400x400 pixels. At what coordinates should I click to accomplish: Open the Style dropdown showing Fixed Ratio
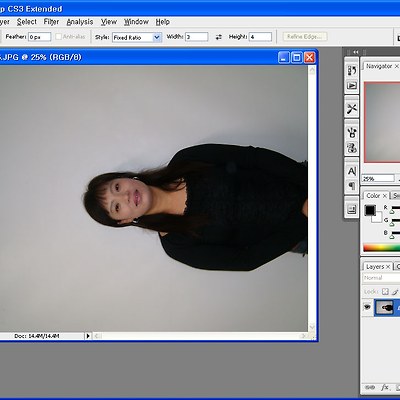[x=137, y=37]
